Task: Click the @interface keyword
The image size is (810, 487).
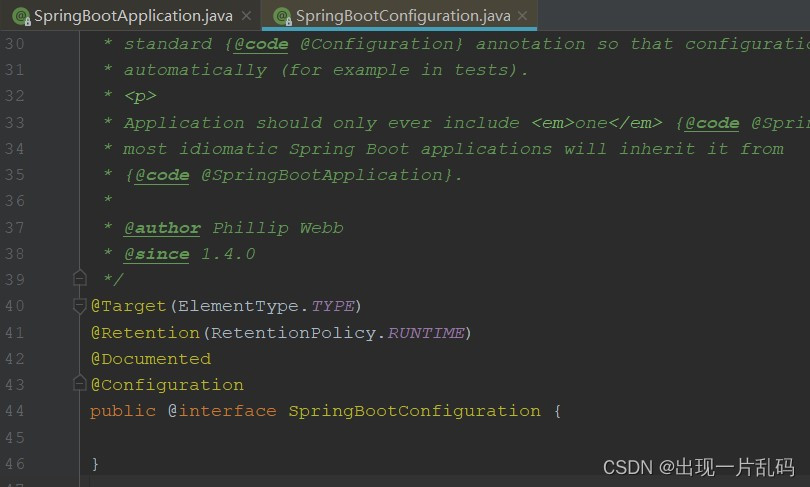Action: 222,411
